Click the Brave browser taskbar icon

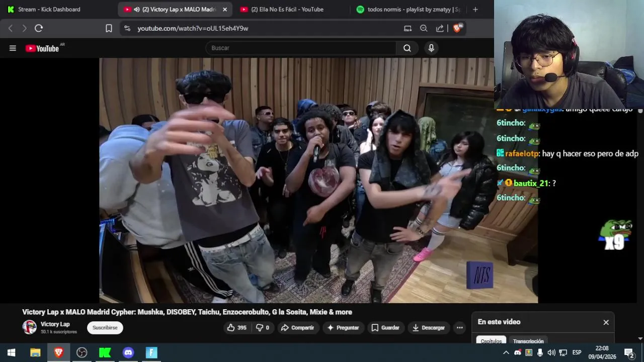pos(58,352)
